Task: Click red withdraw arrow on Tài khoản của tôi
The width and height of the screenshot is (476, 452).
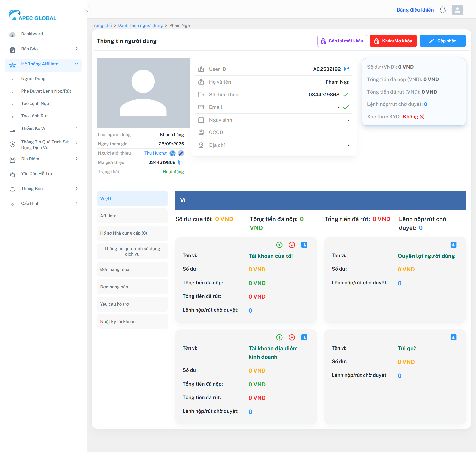Action: tap(292, 245)
